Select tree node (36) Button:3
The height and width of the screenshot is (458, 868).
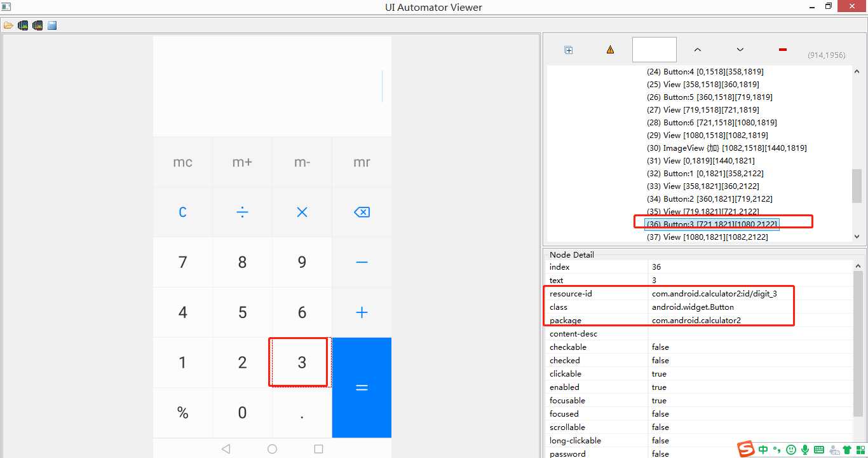[712, 225]
